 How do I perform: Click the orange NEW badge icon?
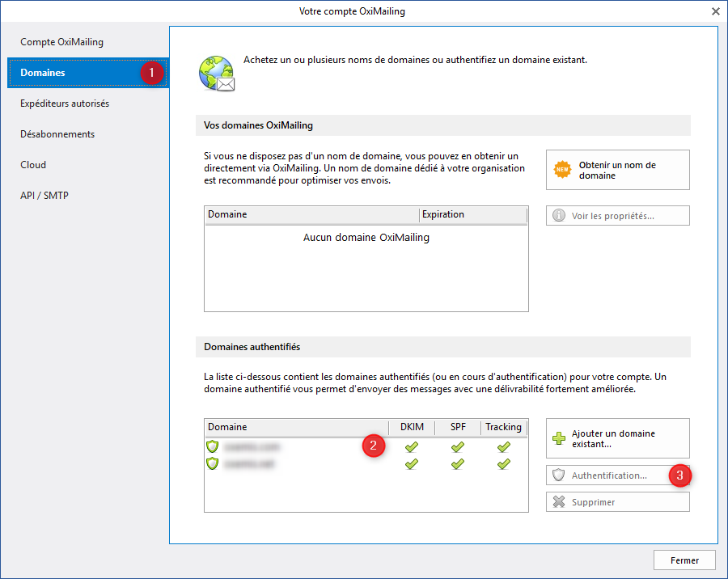pyautogui.click(x=562, y=170)
